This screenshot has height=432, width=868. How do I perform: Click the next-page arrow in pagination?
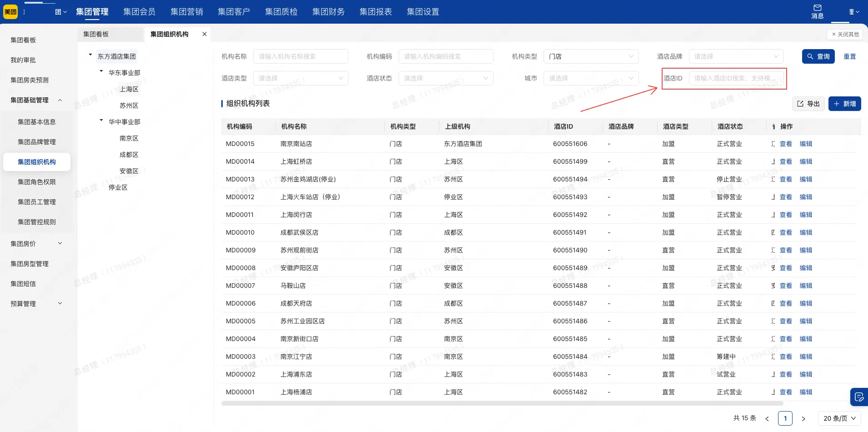click(803, 418)
